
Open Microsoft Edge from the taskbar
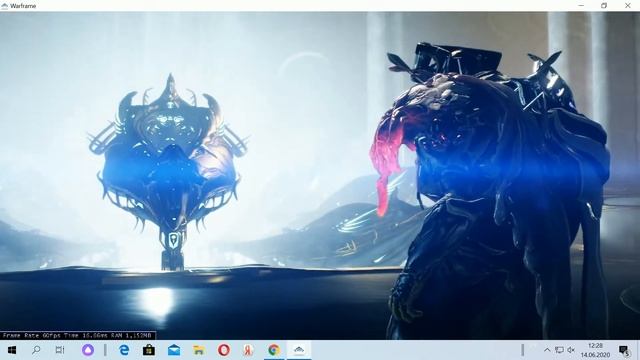(x=124, y=350)
